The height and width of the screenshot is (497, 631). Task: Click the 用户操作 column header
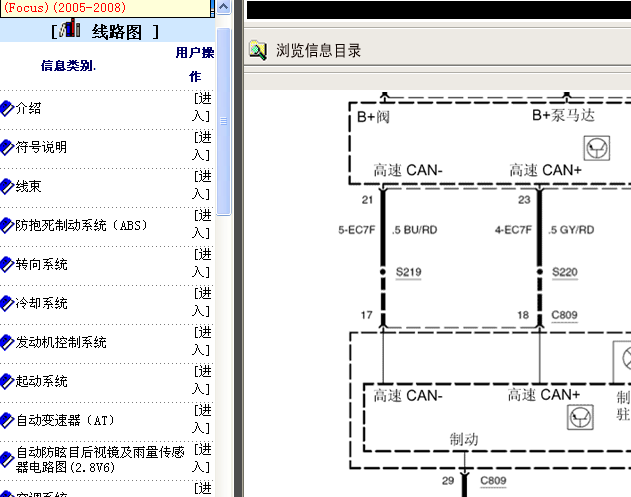coord(195,64)
